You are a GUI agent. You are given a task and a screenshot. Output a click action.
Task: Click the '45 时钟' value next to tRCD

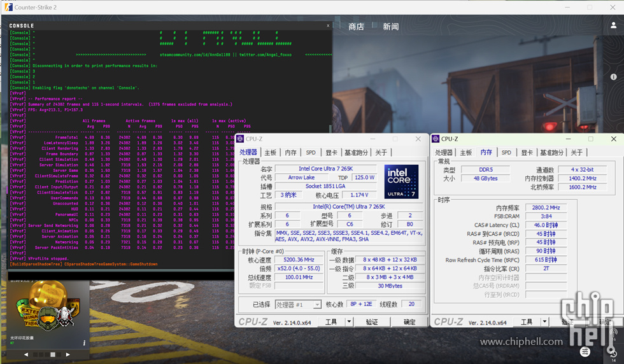546,234
